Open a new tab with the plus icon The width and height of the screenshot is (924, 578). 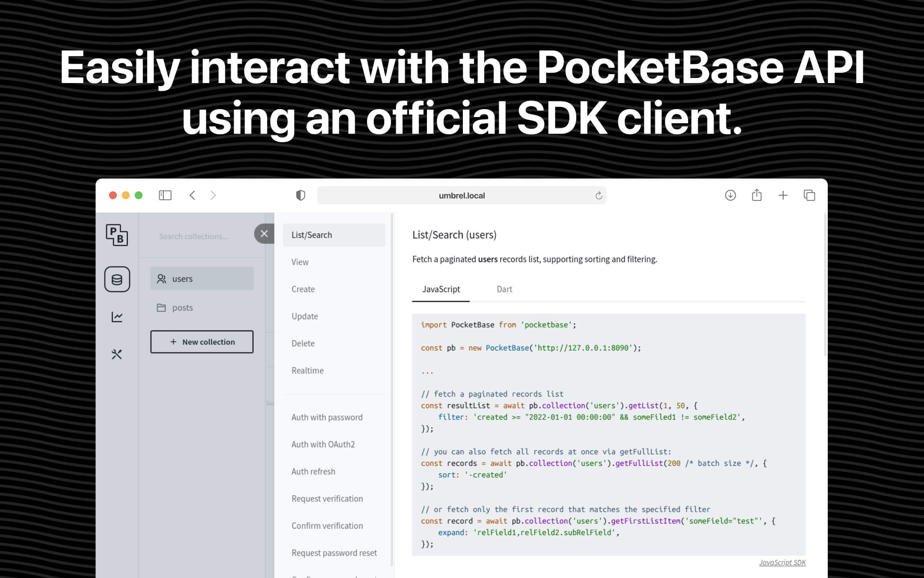(x=783, y=195)
